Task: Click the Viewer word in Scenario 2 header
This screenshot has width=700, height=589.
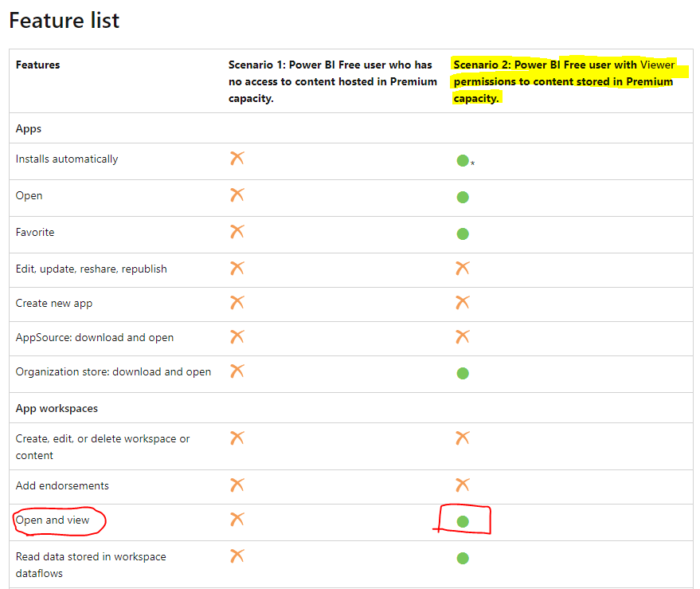Action: tap(657, 65)
